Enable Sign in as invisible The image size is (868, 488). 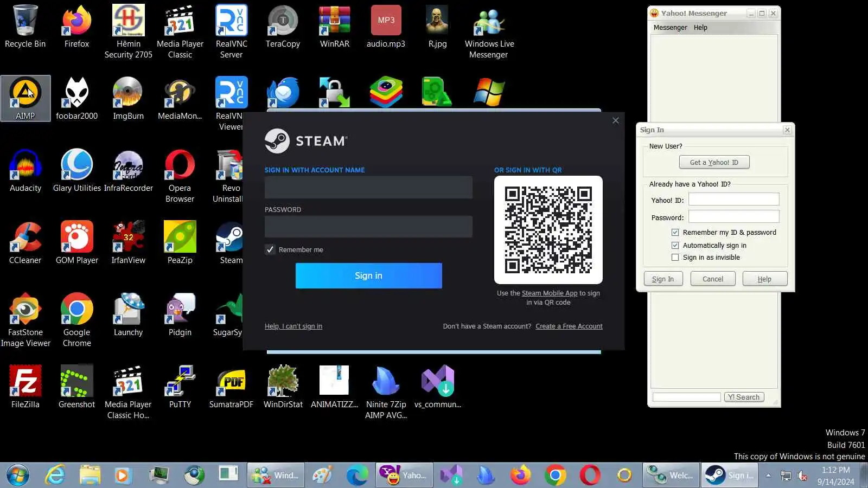(675, 257)
